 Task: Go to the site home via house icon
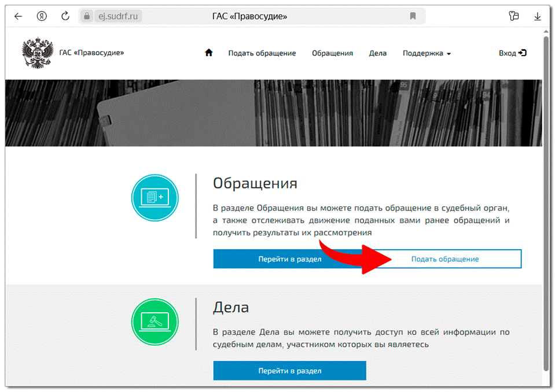tap(209, 53)
